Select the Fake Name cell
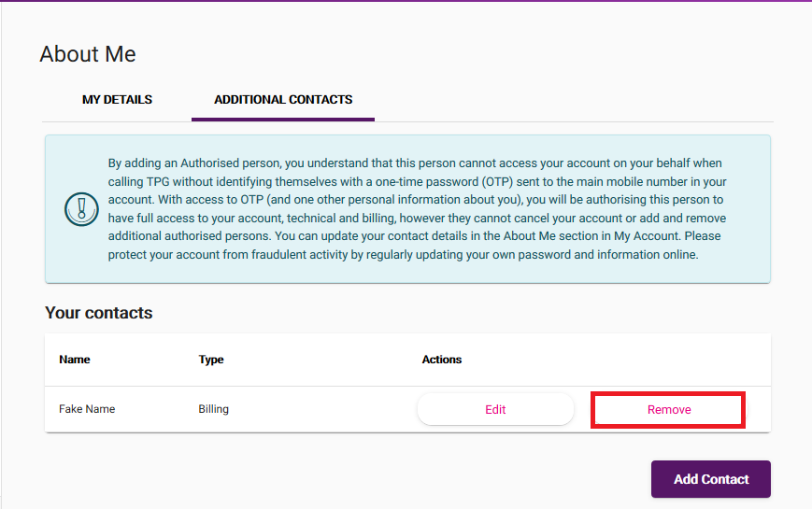The height and width of the screenshot is (509, 812). (87, 409)
